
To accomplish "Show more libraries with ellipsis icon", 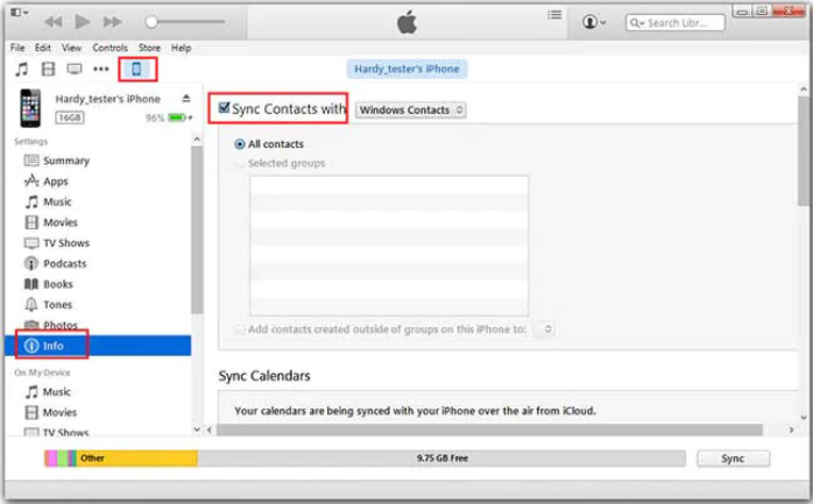I will tap(101, 69).
